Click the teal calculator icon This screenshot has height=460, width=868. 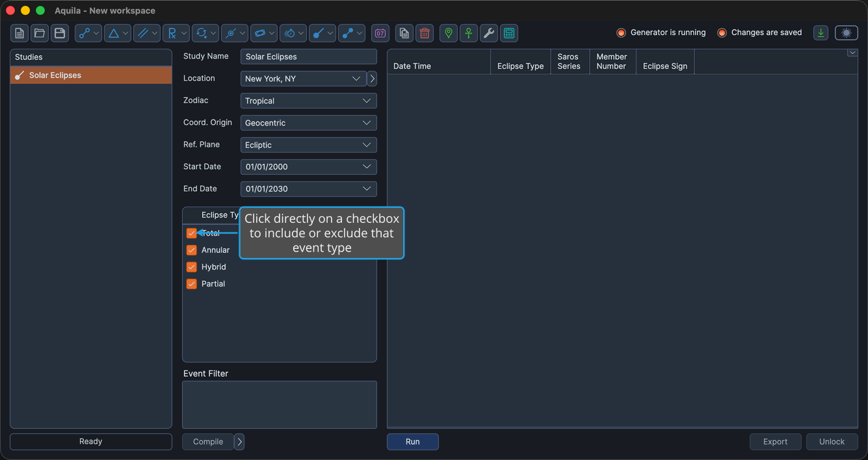[x=509, y=33]
